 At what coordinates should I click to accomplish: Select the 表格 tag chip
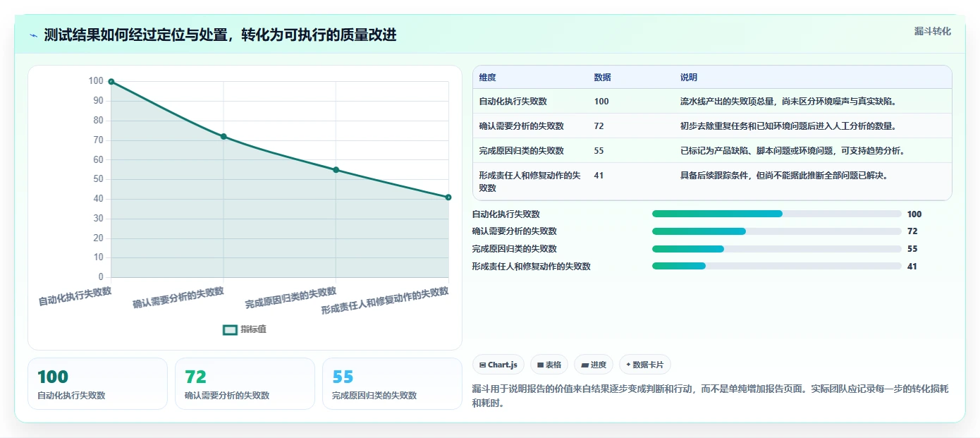549,365
